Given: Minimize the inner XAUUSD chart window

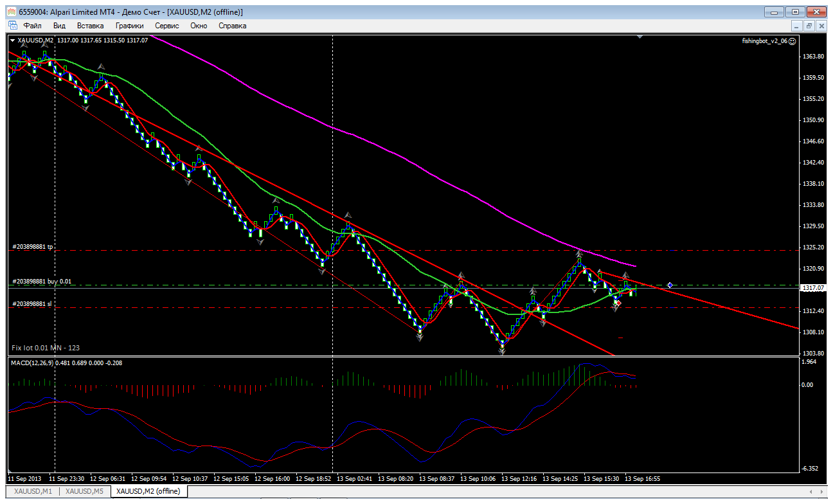Looking at the screenshot, I should pos(797,26).
